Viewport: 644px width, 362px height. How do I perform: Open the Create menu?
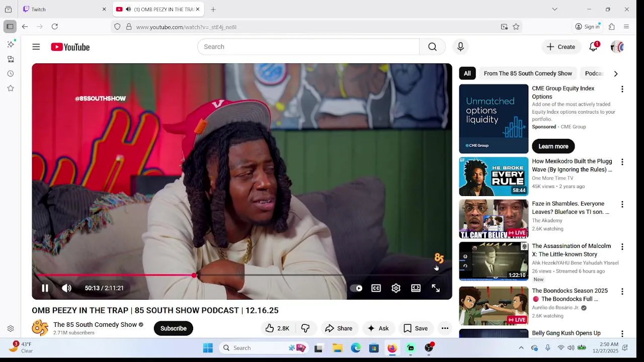(x=561, y=47)
